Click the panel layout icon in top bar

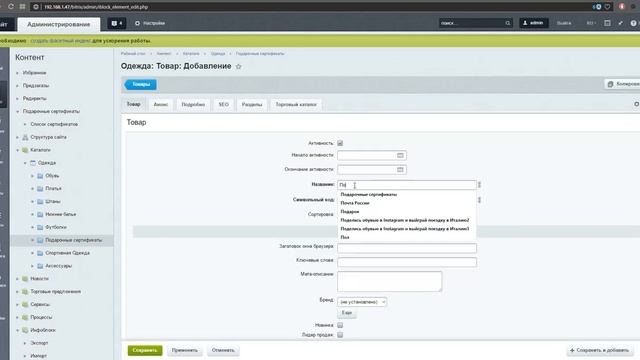(607, 23)
